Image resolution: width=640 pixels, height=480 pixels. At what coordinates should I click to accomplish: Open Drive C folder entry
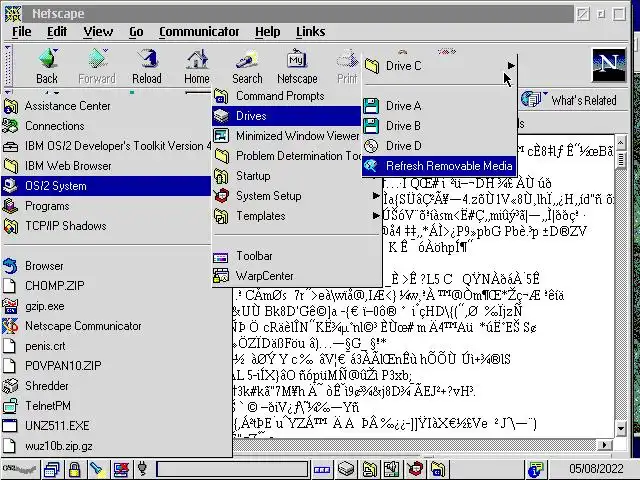[x=438, y=66]
